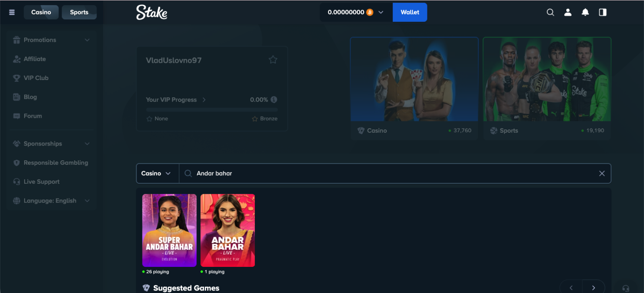
Task: Open Pragmatic Play Andar Bahar Live game
Action: [x=228, y=230]
